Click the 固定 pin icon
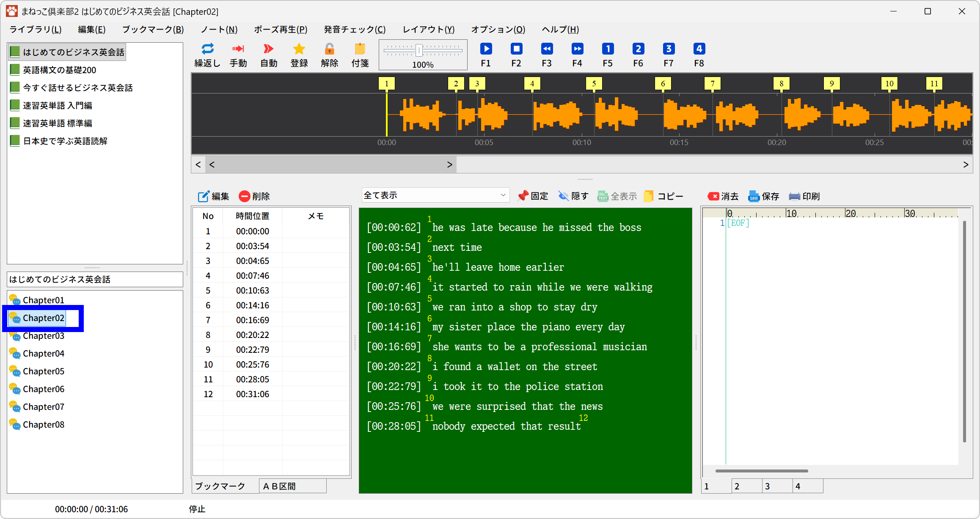The image size is (980, 519). (533, 196)
